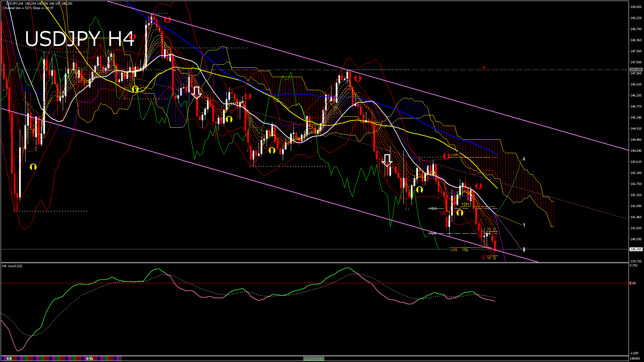
Task: Click the red M label on the 147.200 line
Action: coord(484,68)
